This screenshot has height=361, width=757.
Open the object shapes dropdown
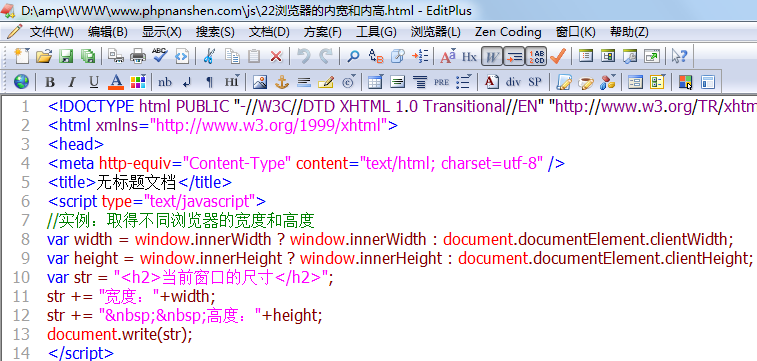(x=608, y=82)
